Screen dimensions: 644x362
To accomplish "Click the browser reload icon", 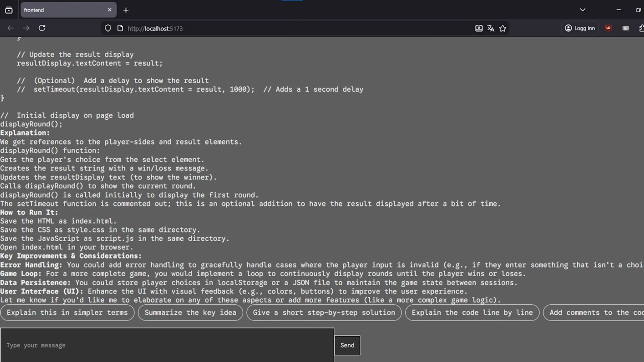I will 42,28.
